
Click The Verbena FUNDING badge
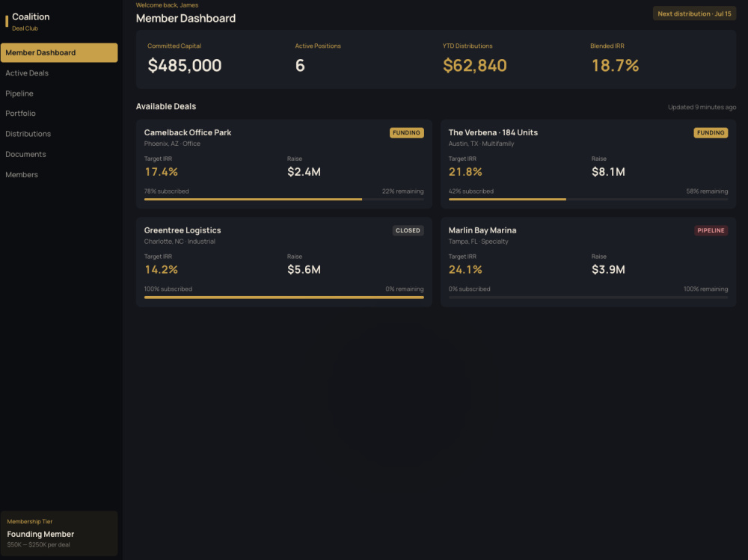pos(711,132)
